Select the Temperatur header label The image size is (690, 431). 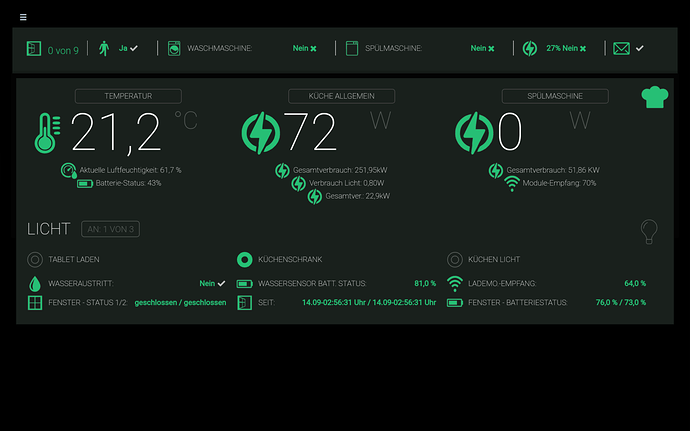tap(128, 96)
